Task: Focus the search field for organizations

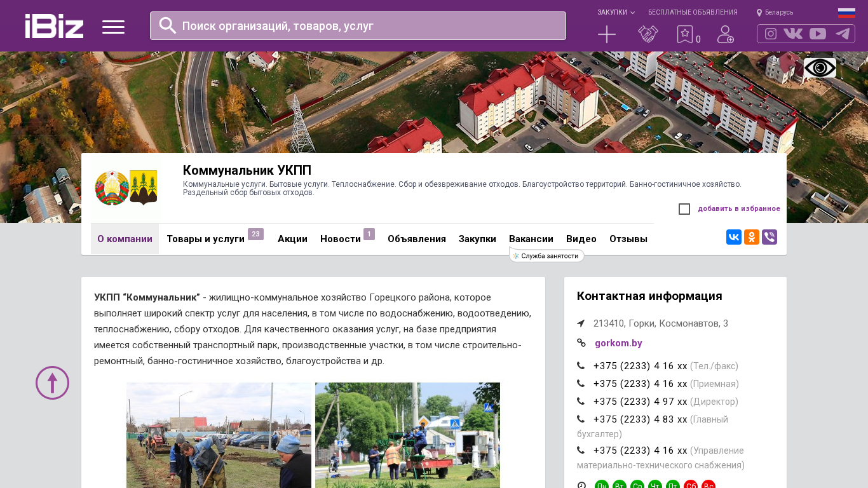Action: coord(358,25)
